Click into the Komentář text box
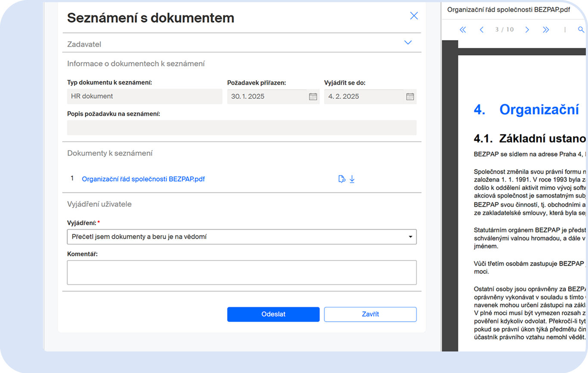The image size is (588, 373). [x=242, y=272]
